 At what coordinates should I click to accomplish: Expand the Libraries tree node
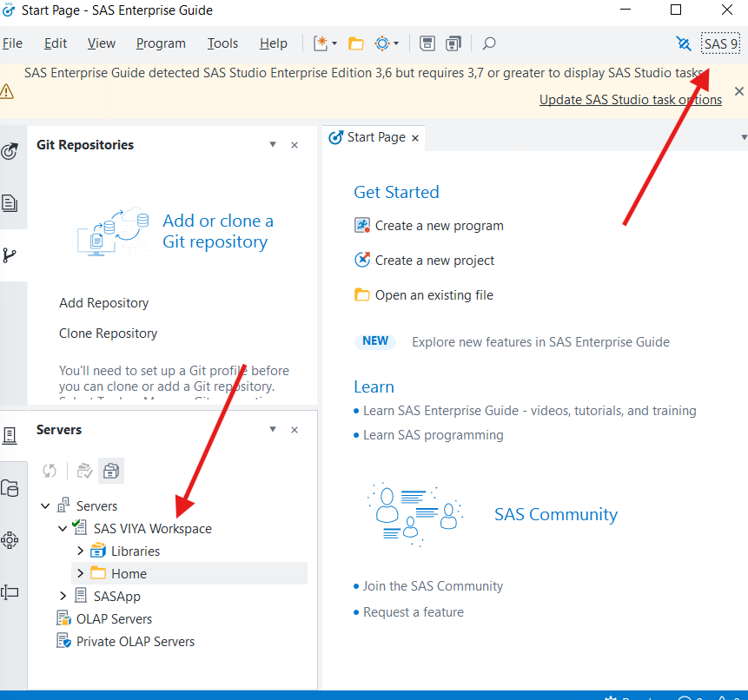pyautogui.click(x=79, y=551)
